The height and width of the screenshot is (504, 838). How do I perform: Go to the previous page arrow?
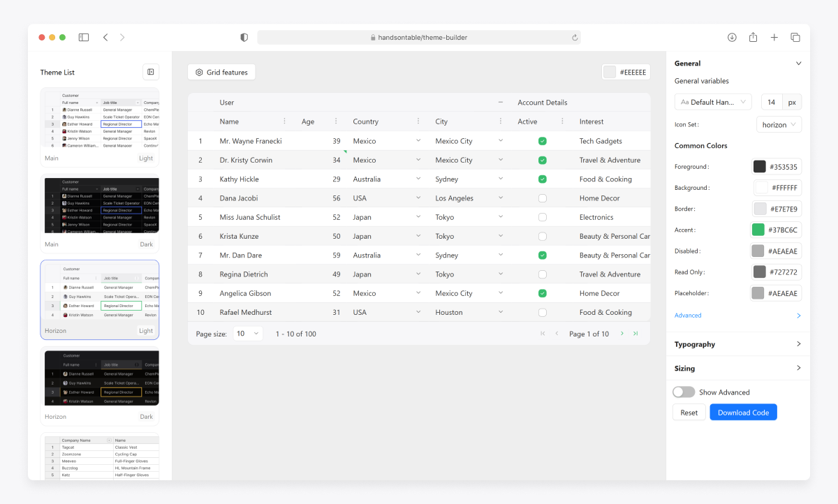[x=557, y=334]
